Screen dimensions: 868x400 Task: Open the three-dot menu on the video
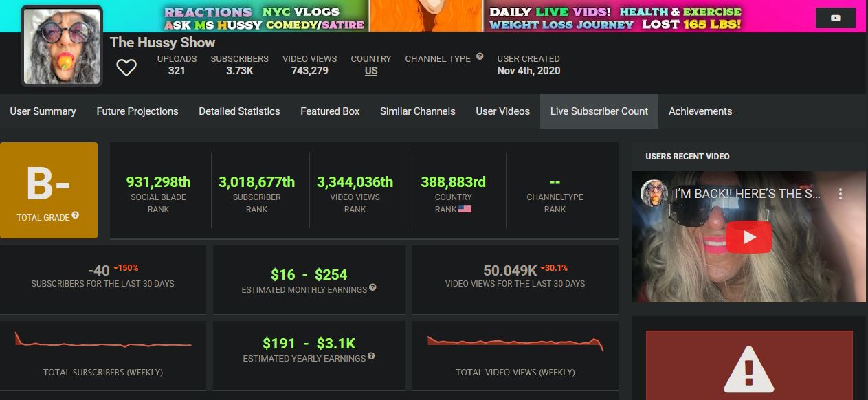[840, 195]
